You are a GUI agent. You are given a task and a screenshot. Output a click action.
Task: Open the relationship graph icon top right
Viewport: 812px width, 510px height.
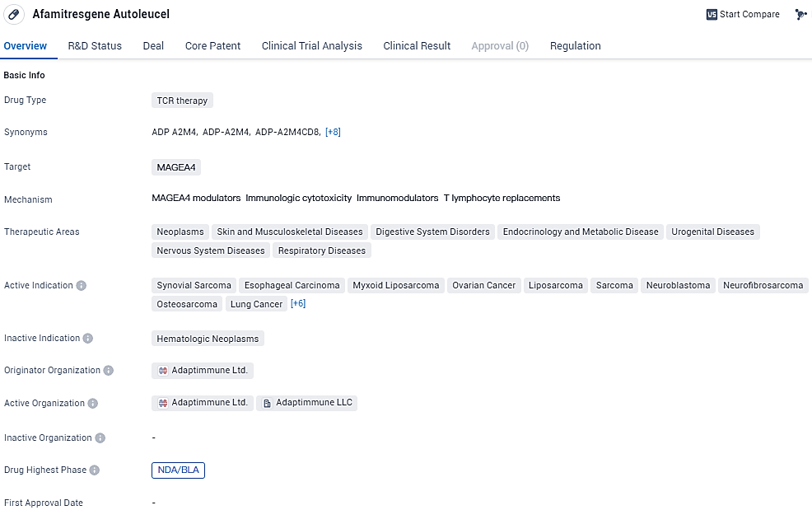[800, 15]
